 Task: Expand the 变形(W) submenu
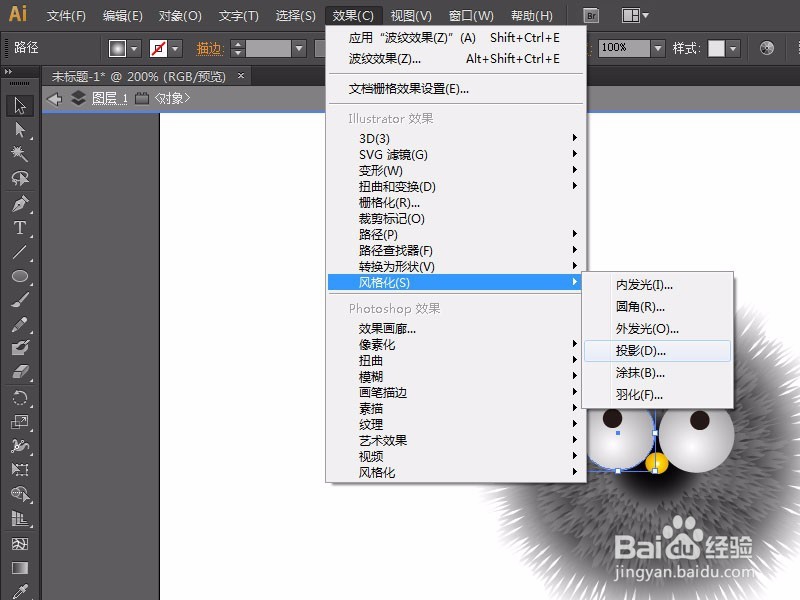(x=457, y=170)
